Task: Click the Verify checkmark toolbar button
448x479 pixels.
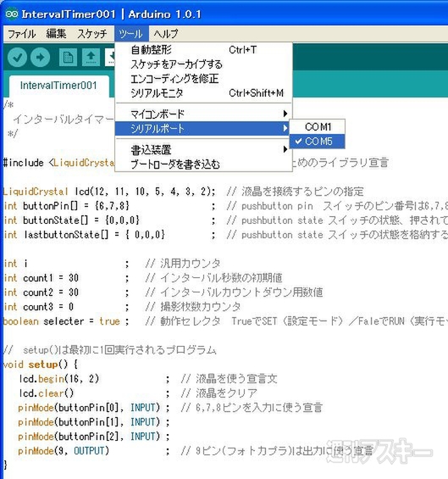Action: click(17, 57)
